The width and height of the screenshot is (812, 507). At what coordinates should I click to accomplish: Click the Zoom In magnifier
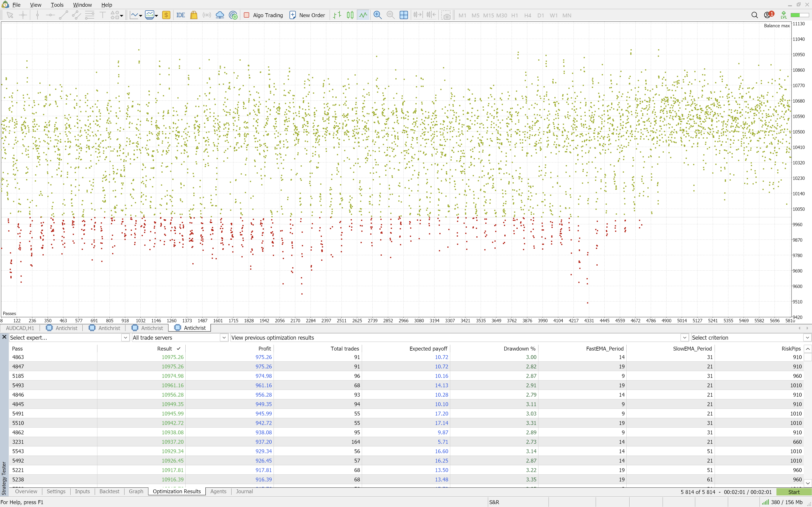tap(377, 15)
